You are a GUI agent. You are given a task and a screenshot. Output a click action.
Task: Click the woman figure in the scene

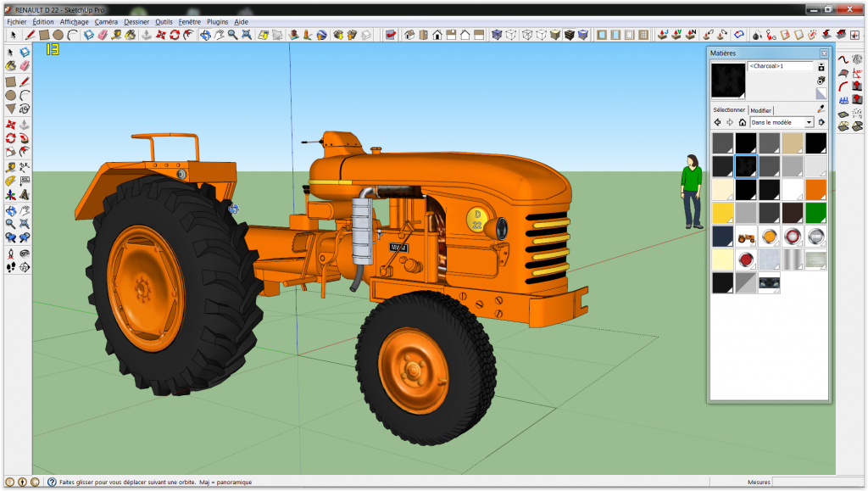click(x=691, y=192)
